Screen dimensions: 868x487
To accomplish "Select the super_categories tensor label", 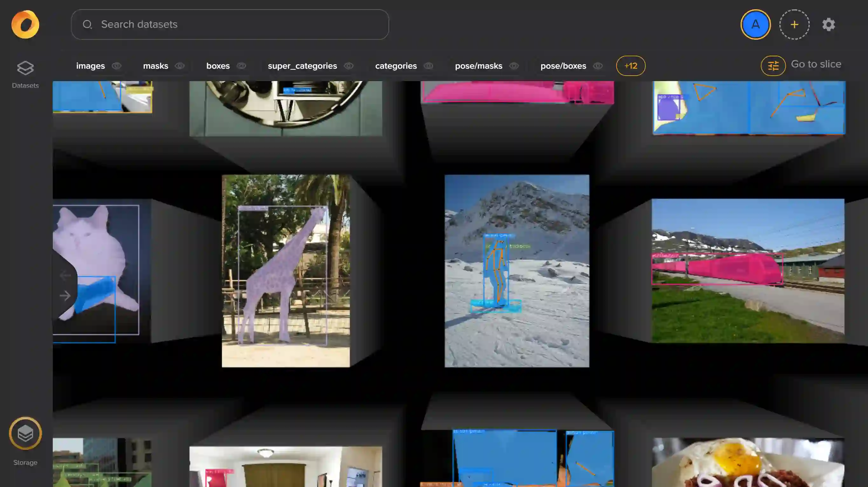I will click(x=302, y=66).
